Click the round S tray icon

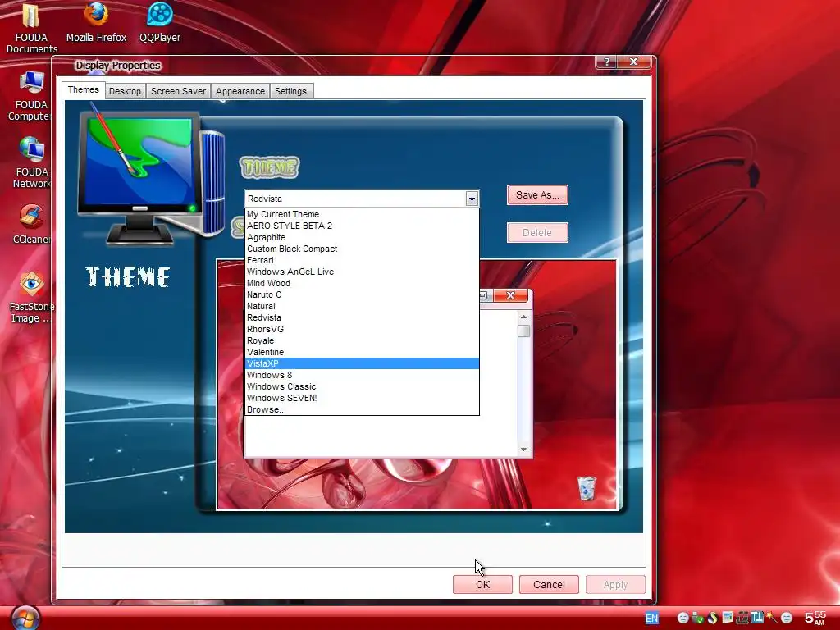click(x=713, y=618)
